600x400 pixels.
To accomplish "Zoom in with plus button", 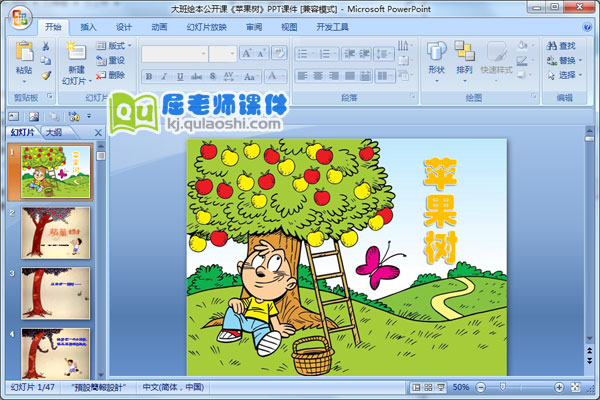I will coord(559,387).
